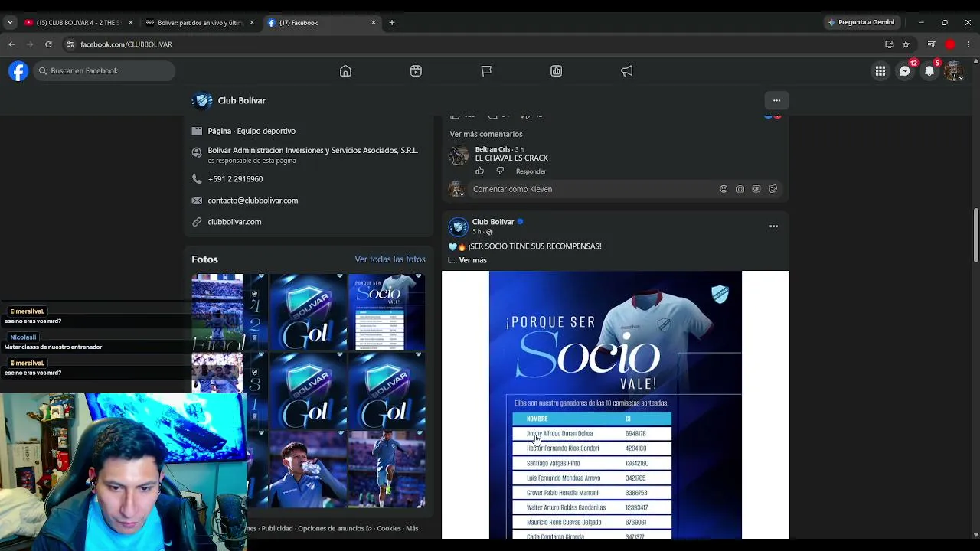The height and width of the screenshot is (551, 980).
Task: Open options menu of the Club Bolívar post
Action: click(773, 227)
